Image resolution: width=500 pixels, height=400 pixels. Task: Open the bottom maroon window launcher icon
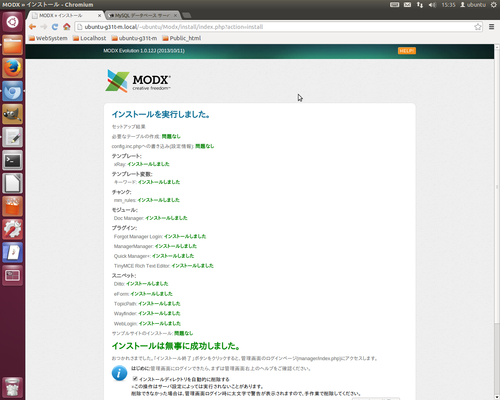point(12,275)
